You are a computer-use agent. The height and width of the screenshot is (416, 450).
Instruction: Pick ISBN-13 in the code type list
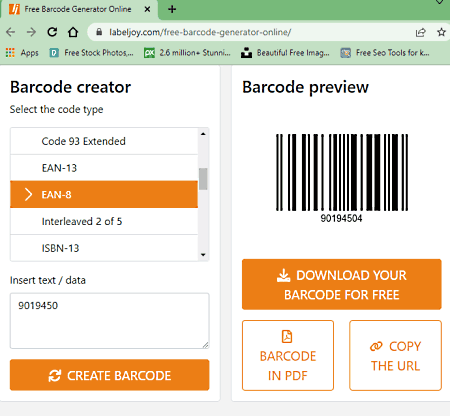[x=104, y=248]
